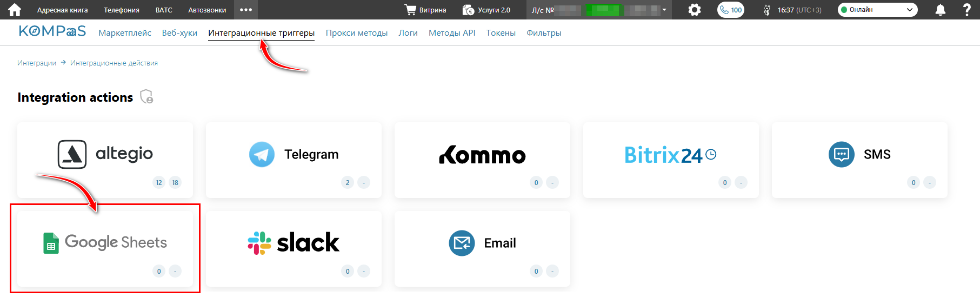The height and width of the screenshot is (297, 980).
Task: Click altegio count badge 18
Action: click(175, 182)
